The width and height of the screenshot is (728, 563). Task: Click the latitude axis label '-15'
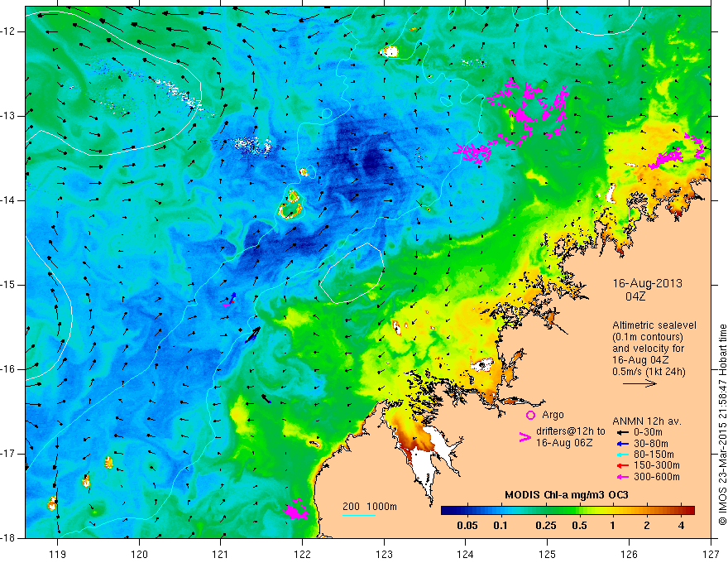pyautogui.click(x=8, y=285)
